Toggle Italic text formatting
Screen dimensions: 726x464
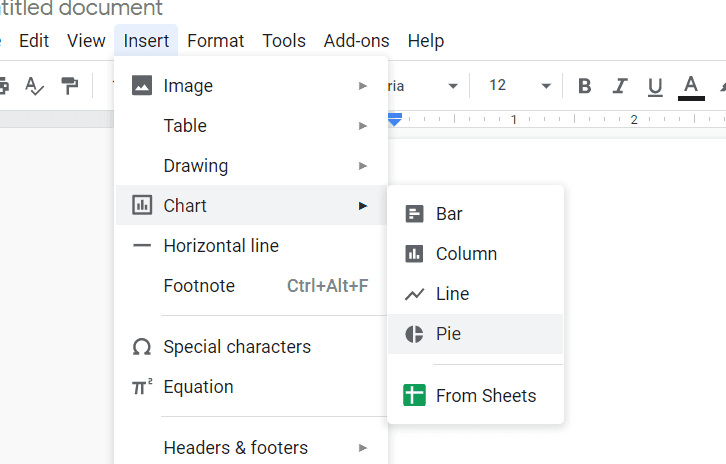pyautogui.click(x=620, y=86)
